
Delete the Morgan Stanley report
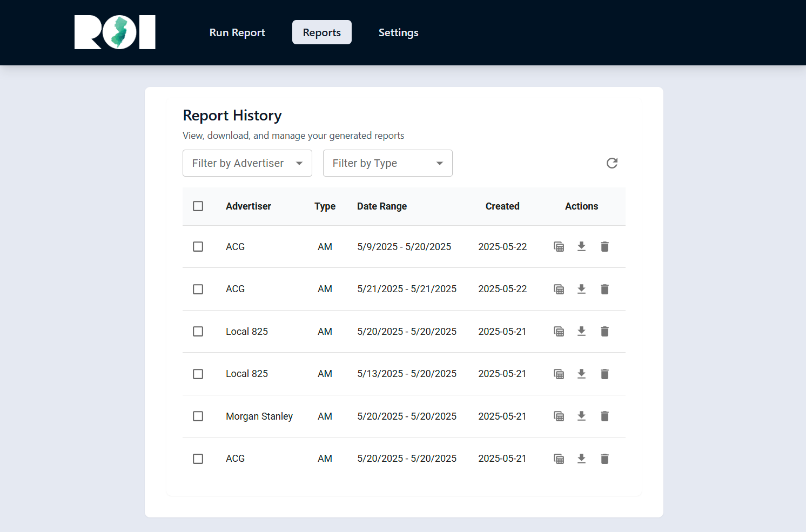604,416
